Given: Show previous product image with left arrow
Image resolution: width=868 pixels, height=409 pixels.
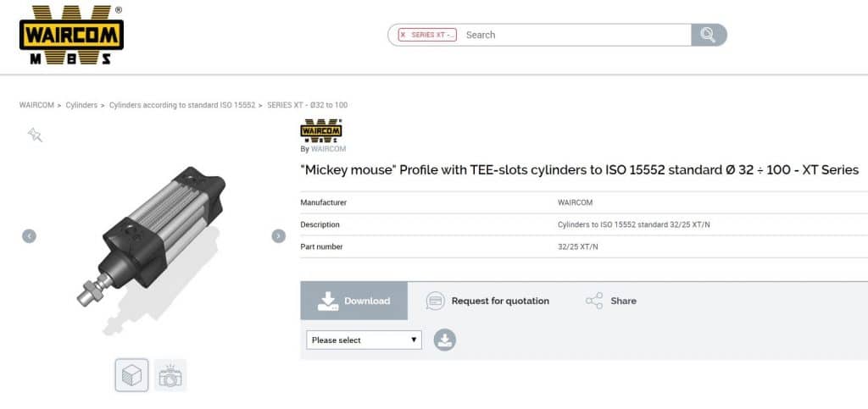Looking at the screenshot, I should pos(30,236).
